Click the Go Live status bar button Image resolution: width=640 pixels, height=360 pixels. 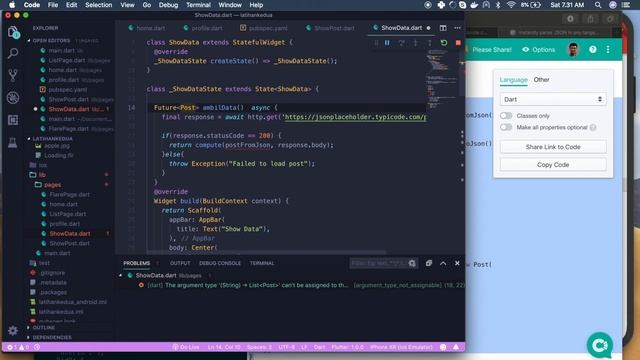(186, 347)
